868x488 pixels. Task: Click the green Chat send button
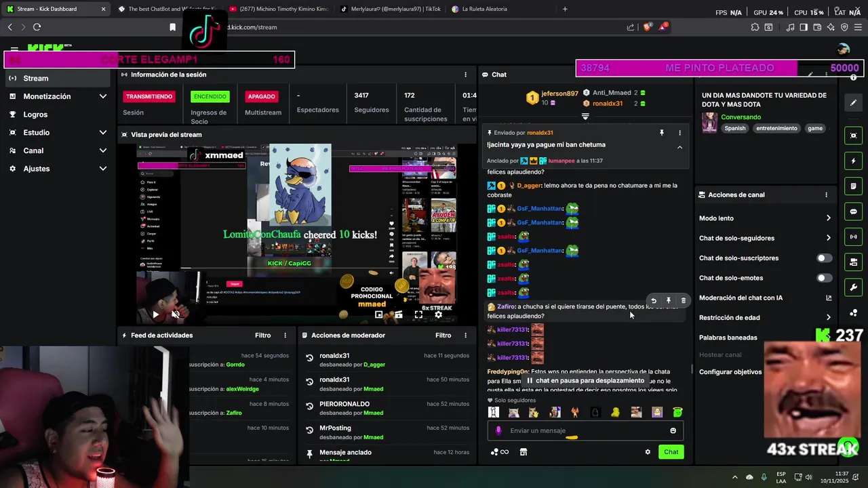[671, 452]
